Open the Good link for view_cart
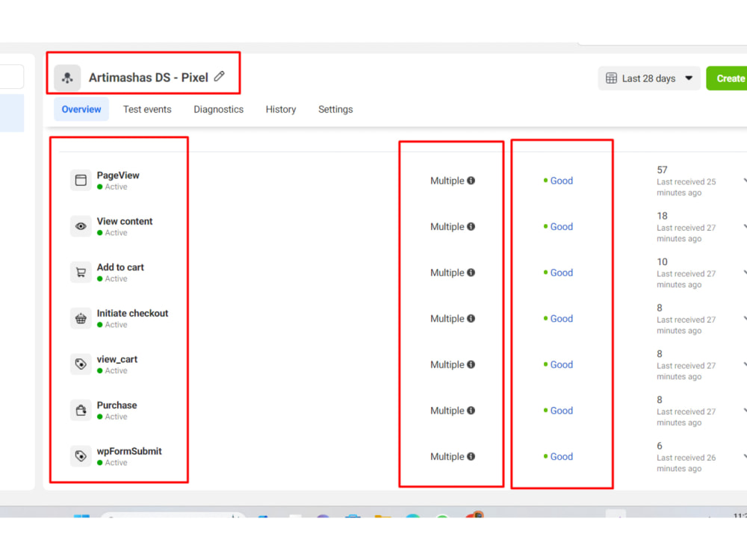Viewport: 747px width, 560px height. click(x=562, y=364)
